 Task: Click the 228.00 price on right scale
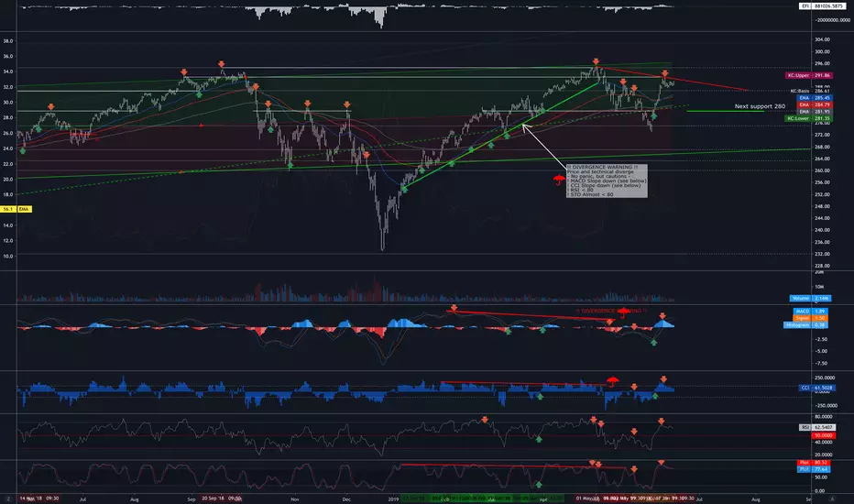point(823,266)
